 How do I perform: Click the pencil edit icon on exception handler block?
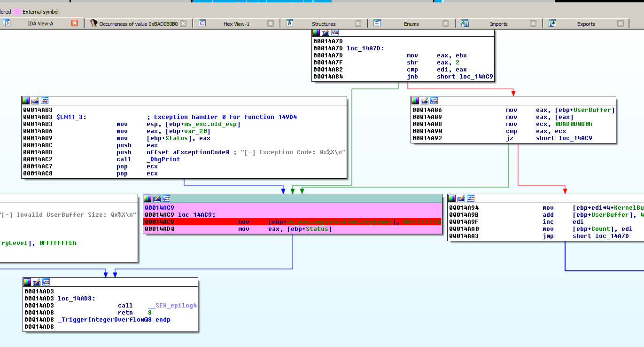(35, 100)
